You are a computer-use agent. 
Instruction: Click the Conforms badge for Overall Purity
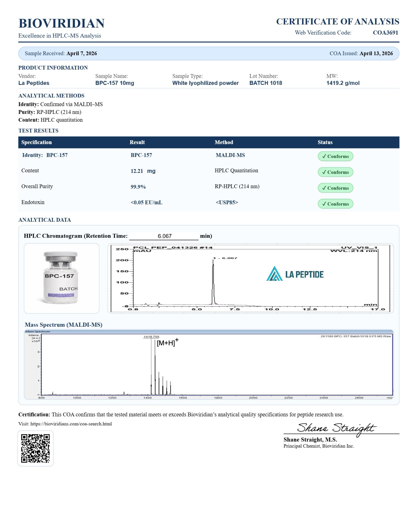click(335, 188)
